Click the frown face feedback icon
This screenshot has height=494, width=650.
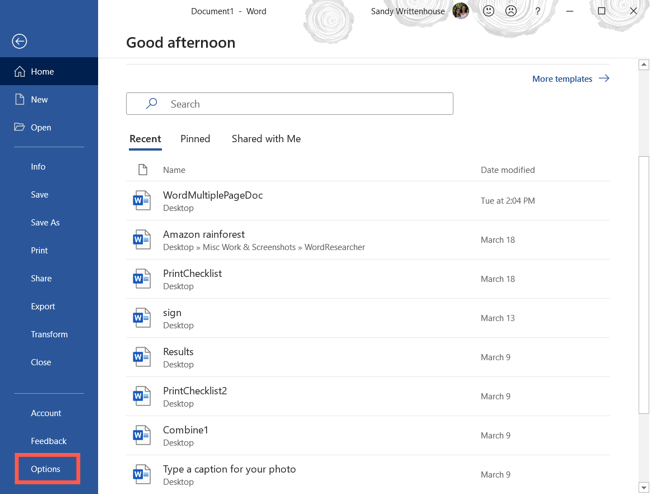pyautogui.click(x=511, y=11)
